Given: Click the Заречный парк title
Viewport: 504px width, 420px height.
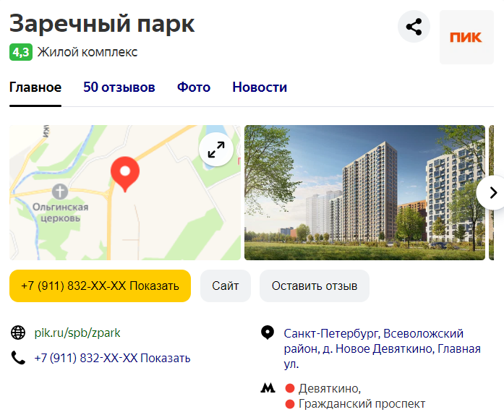Looking at the screenshot, I should 102,24.
